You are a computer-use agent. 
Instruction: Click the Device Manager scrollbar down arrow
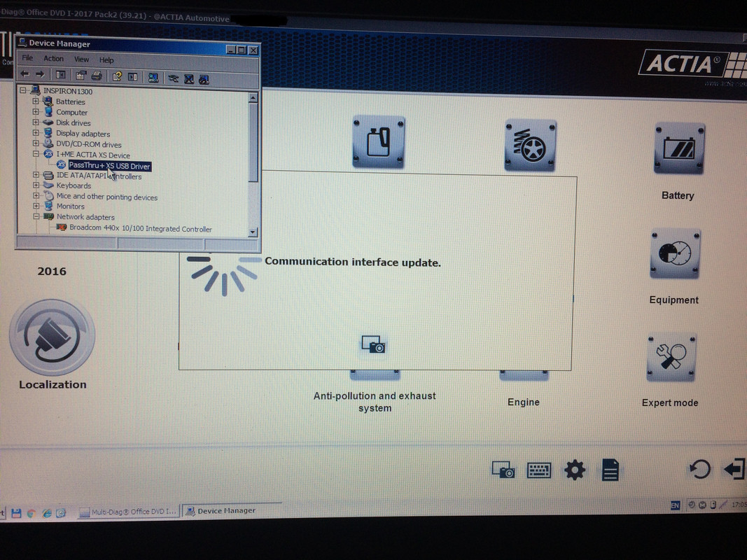pos(253,232)
